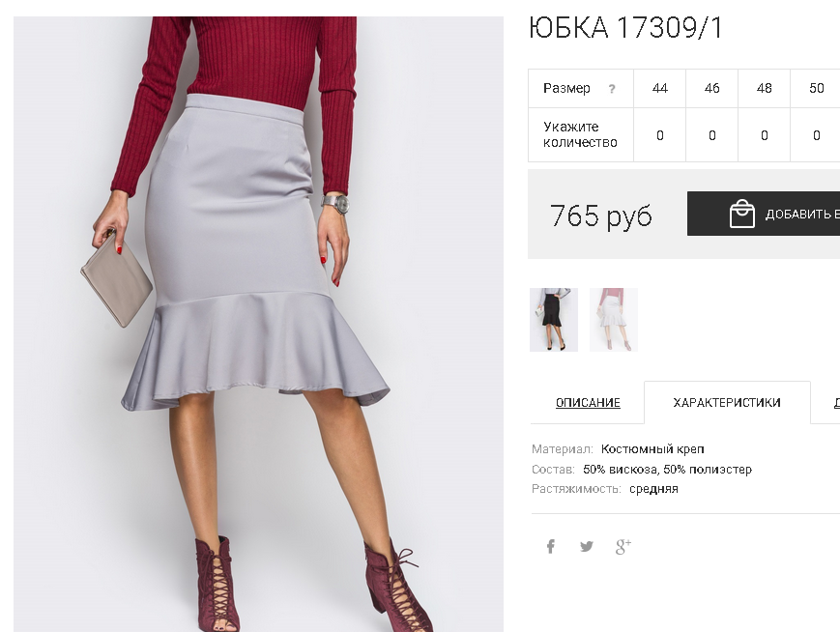Set quantity field for size 44
The image size is (840, 632).
(x=660, y=135)
